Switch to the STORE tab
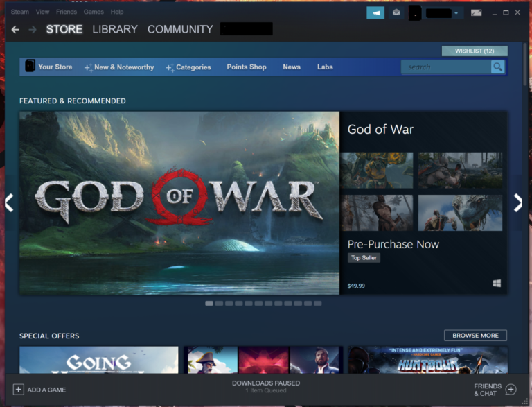This screenshot has width=532, height=407. (64, 30)
